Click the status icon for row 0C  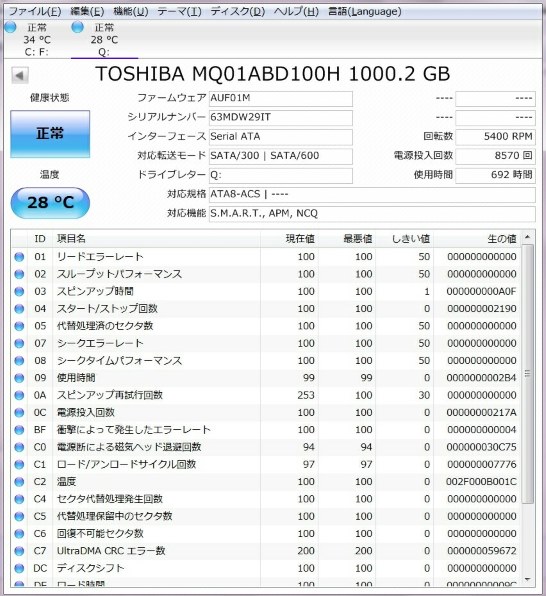pyautogui.click(x=19, y=413)
